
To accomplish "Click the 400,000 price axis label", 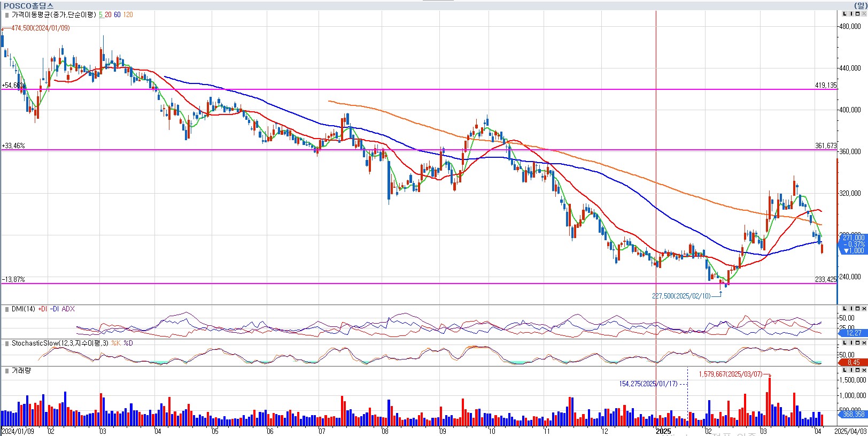I will [850, 110].
